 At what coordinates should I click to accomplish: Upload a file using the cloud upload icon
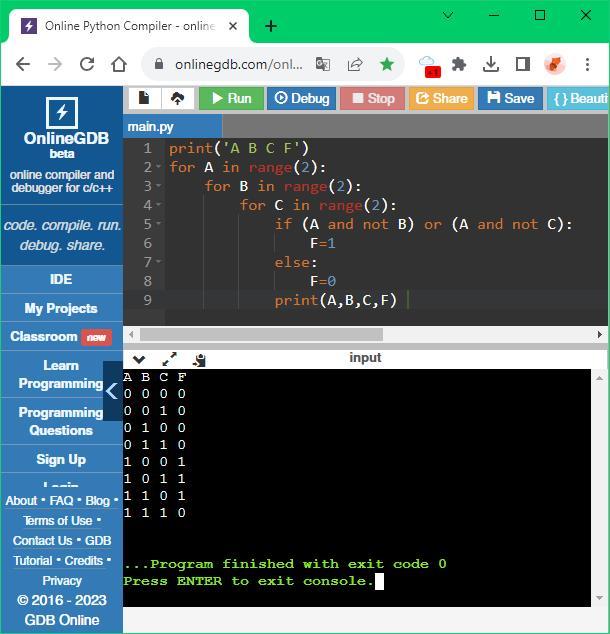[177, 98]
